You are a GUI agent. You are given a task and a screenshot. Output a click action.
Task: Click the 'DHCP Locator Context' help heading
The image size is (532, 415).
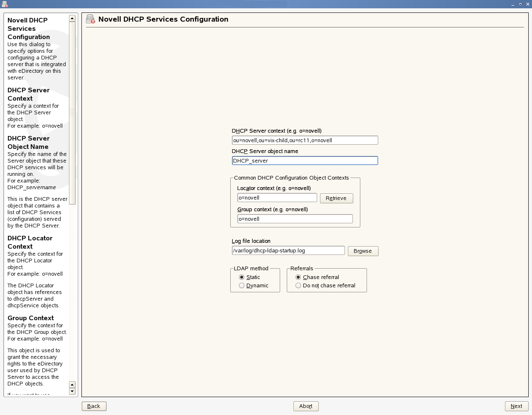coord(30,242)
